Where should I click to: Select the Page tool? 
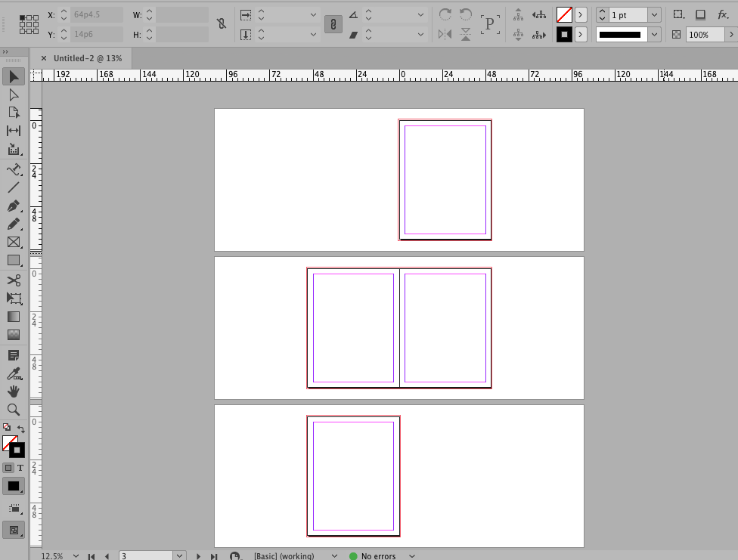click(14, 113)
